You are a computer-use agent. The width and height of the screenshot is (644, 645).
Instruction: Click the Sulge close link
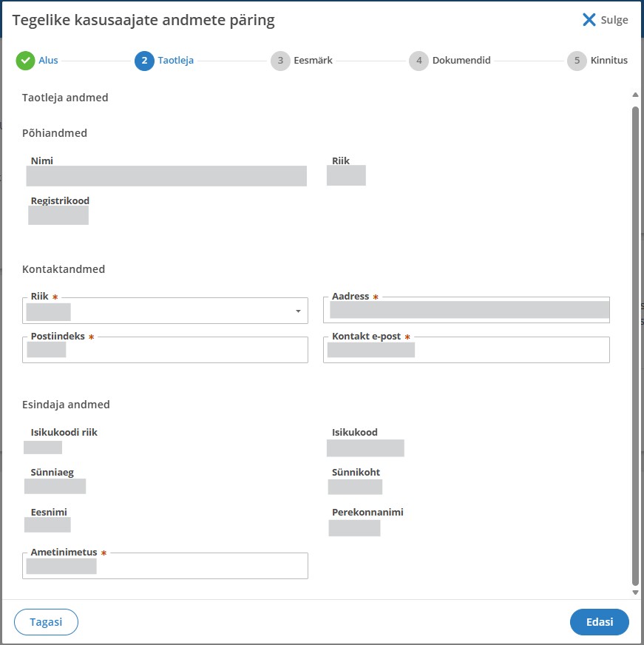point(614,20)
